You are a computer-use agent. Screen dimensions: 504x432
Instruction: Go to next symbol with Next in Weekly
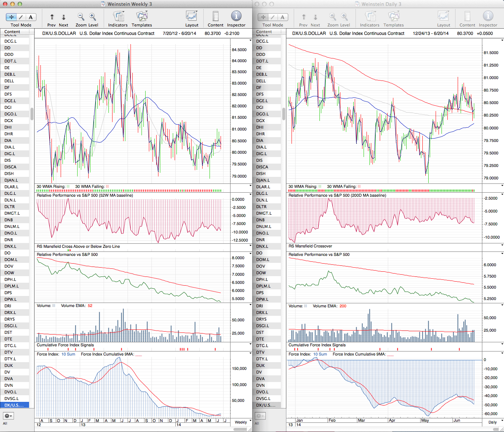[x=64, y=19]
